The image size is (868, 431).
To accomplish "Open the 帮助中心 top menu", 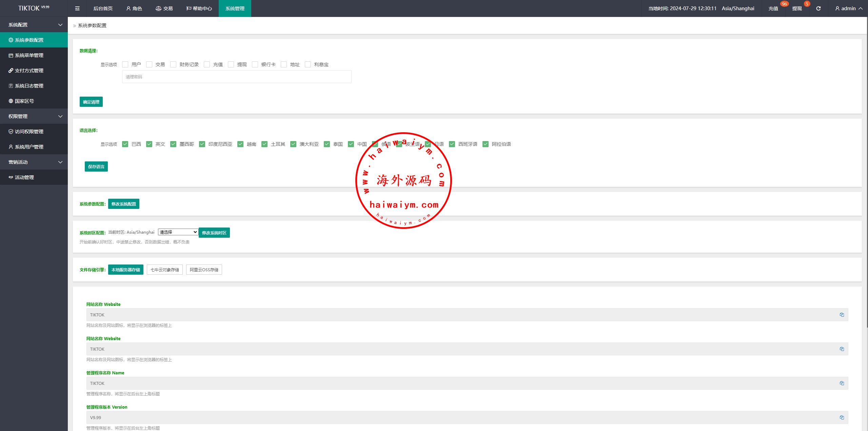I will [x=199, y=8].
